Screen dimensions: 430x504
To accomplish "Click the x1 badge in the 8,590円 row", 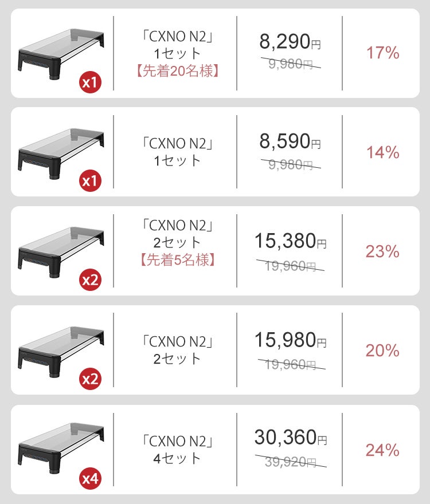I will pyautogui.click(x=90, y=182).
